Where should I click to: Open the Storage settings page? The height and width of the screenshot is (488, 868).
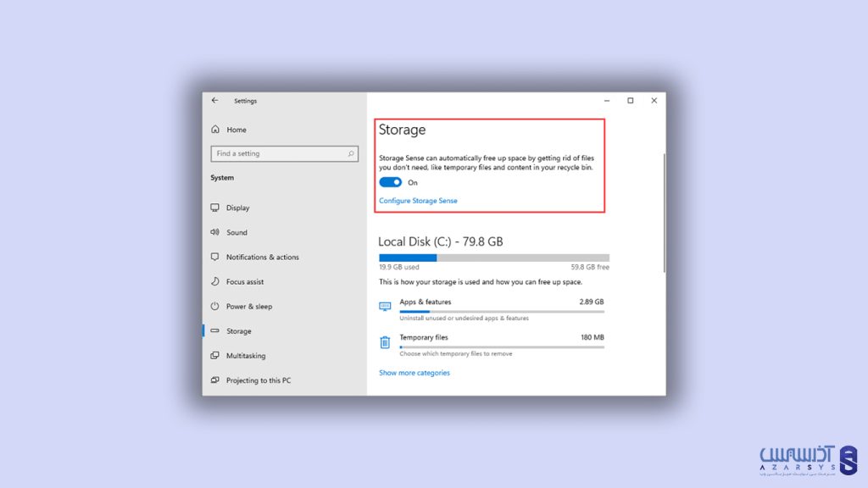[238, 331]
